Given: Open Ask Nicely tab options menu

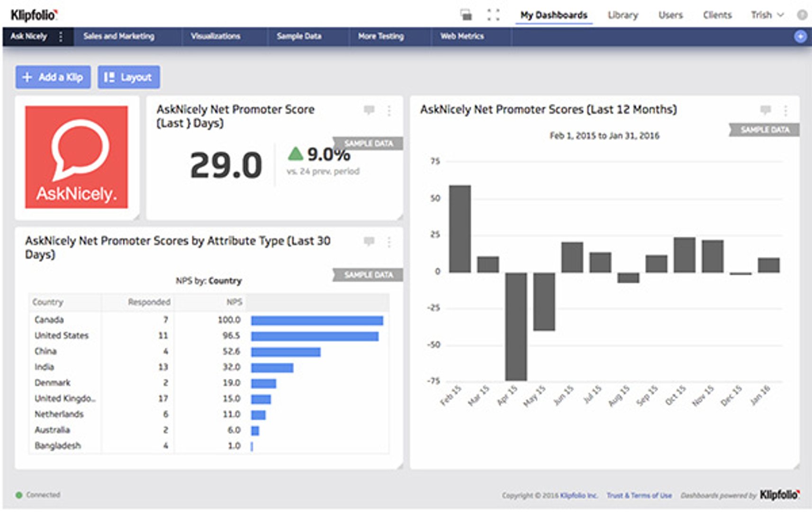Looking at the screenshot, I should click(x=61, y=37).
